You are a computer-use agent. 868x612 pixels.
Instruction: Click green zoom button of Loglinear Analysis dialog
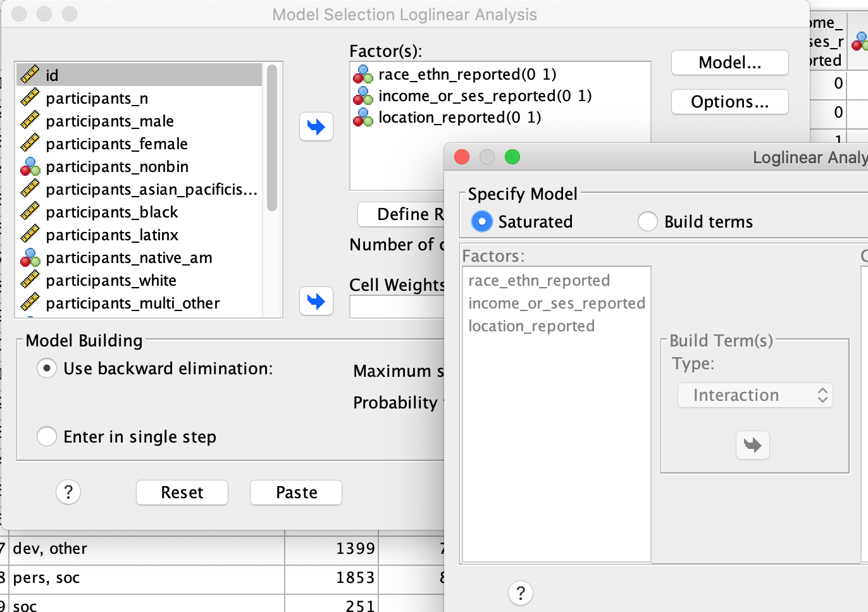click(x=512, y=157)
